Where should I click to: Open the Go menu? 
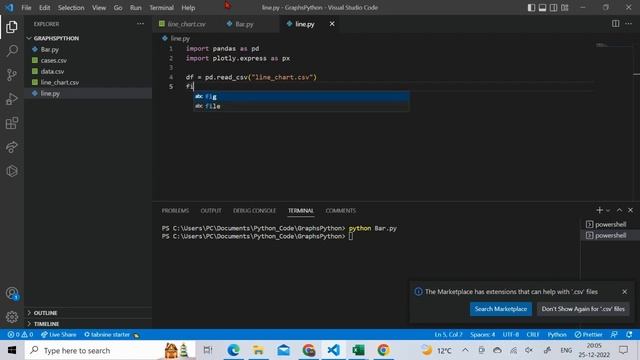coord(118,7)
